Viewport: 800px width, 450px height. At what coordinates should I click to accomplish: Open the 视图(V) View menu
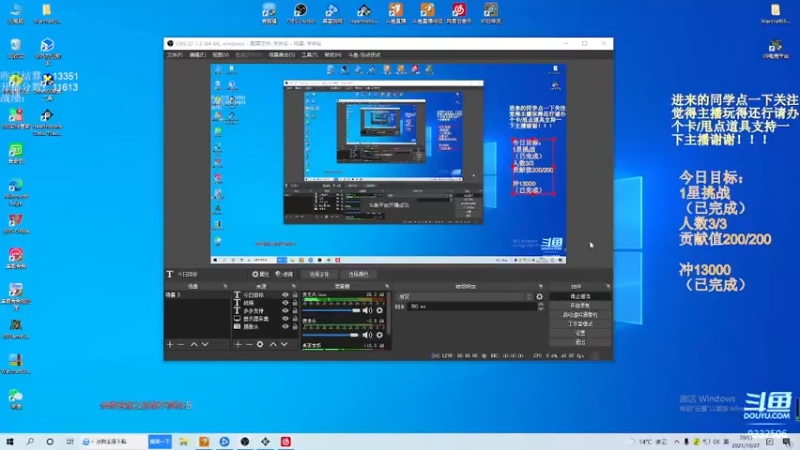pyautogui.click(x=220, y=55)
